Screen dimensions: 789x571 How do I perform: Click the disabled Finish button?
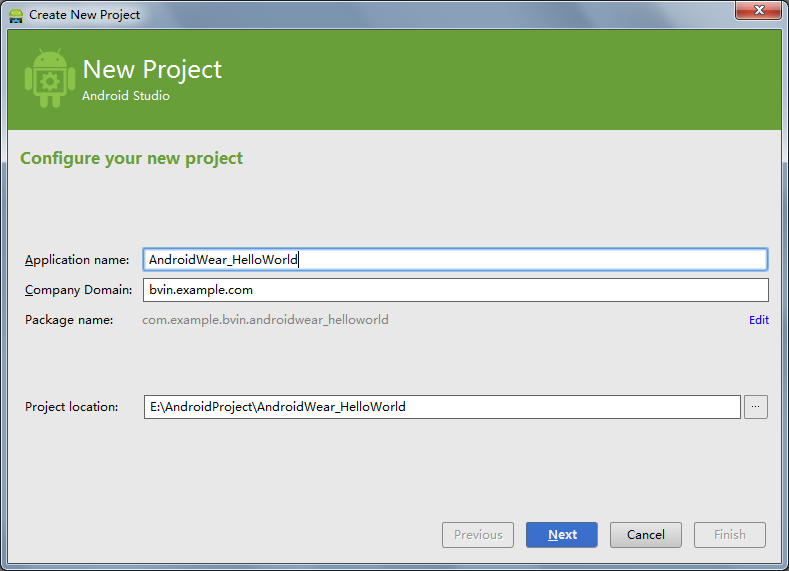coord(730,534)
